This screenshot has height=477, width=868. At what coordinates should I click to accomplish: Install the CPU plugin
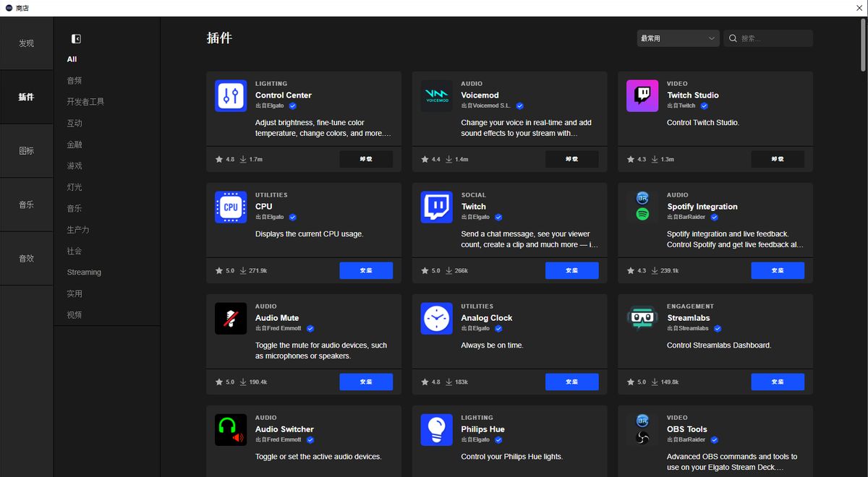click(366, 270)
